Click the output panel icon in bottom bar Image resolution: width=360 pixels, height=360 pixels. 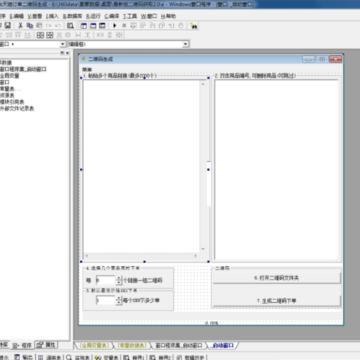click(17, 357)
